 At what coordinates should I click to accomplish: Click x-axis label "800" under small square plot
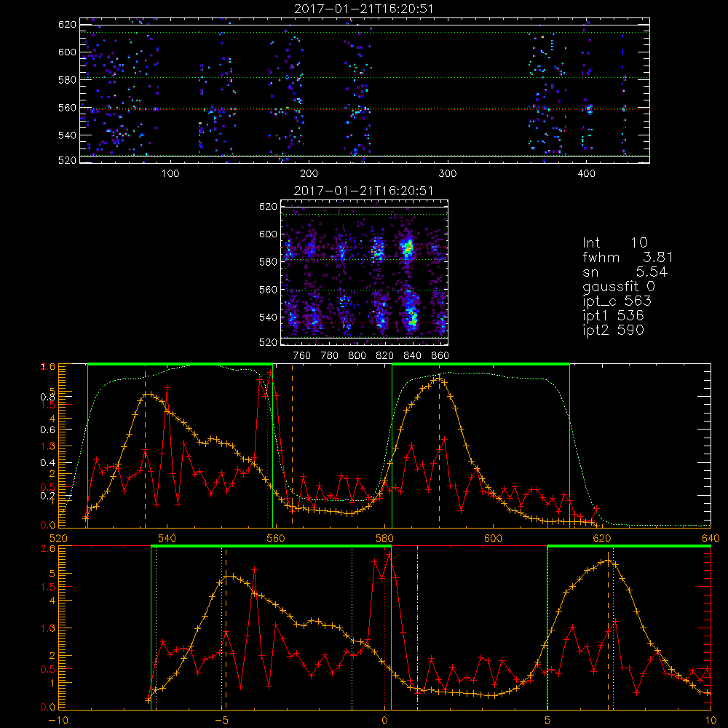[x=357, y=356]
